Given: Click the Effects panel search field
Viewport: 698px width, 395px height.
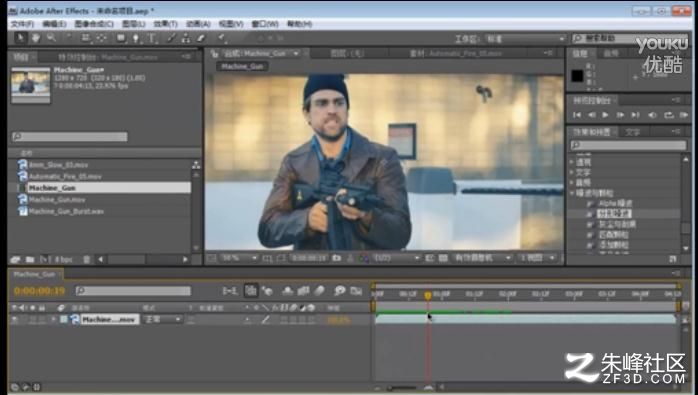Looking at the screenshot, I should point(628,145).
